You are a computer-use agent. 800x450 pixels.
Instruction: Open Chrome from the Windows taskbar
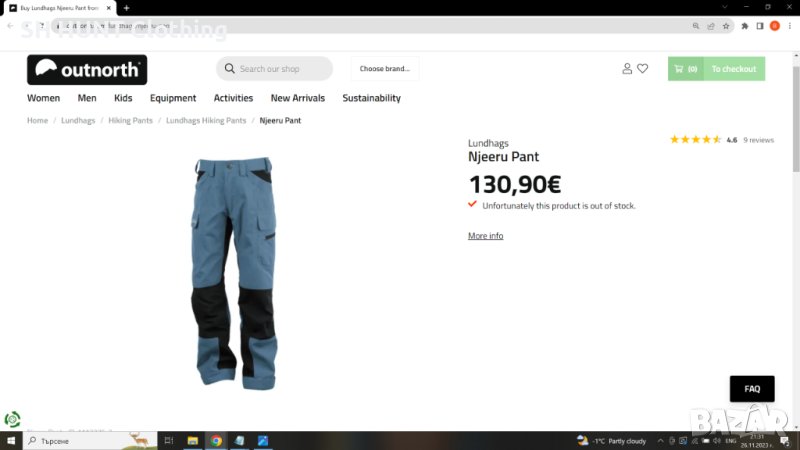(x=216, y=440)
